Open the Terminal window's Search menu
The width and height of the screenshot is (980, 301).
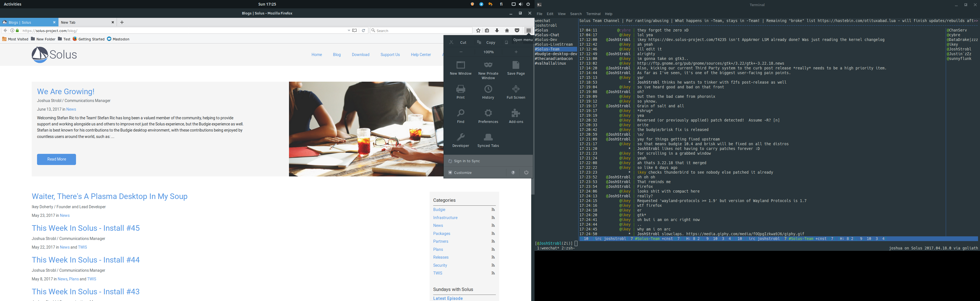pos(575,14)
